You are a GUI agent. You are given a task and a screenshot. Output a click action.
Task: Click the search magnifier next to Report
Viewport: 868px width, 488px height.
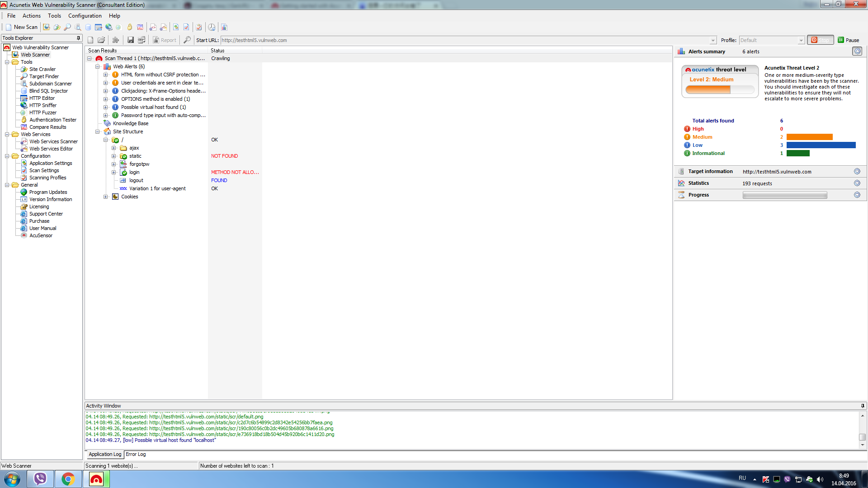point(187,40)
